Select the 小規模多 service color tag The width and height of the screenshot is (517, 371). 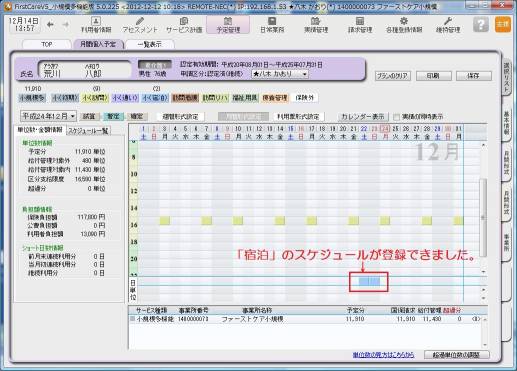coord(32,98)
